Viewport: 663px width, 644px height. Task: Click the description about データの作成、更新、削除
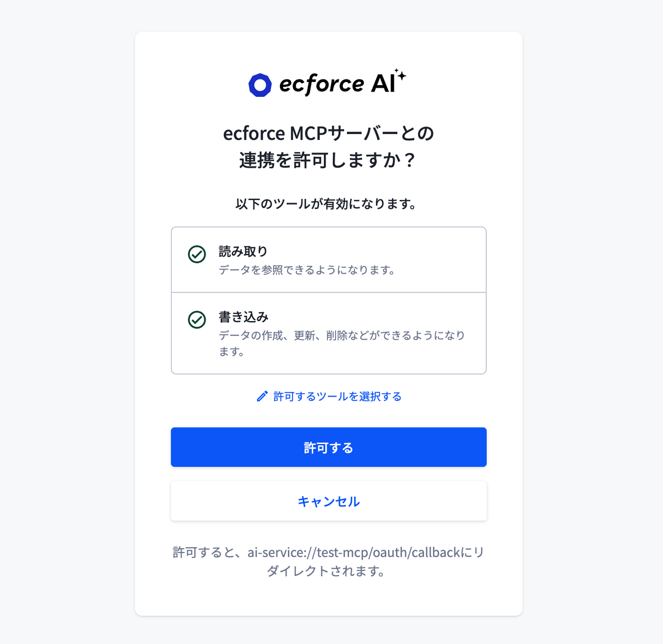342,343
